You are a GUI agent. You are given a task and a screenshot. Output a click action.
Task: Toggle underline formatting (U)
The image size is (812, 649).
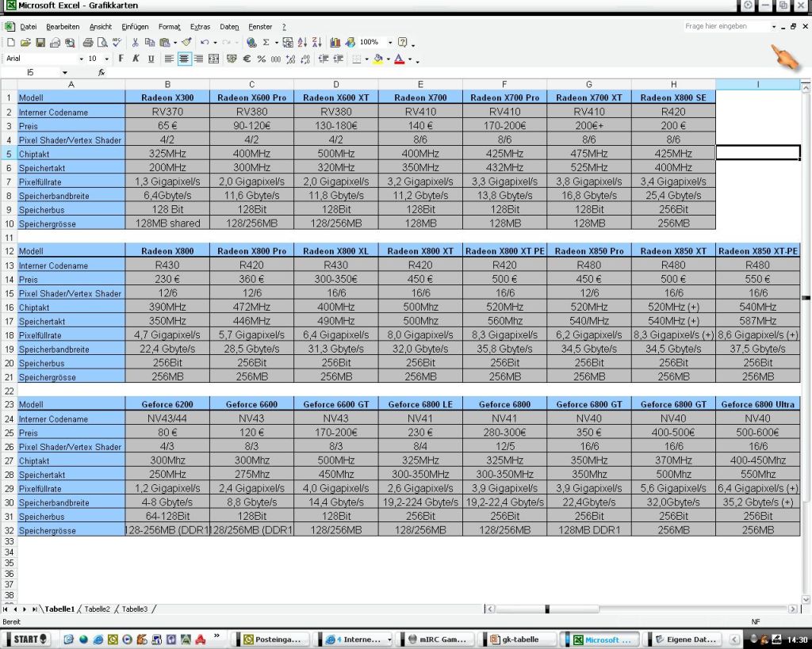(x=151, y=59)
